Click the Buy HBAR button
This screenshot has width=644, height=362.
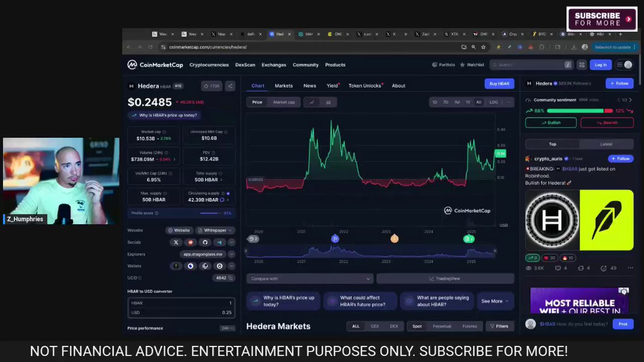(499, 84)
